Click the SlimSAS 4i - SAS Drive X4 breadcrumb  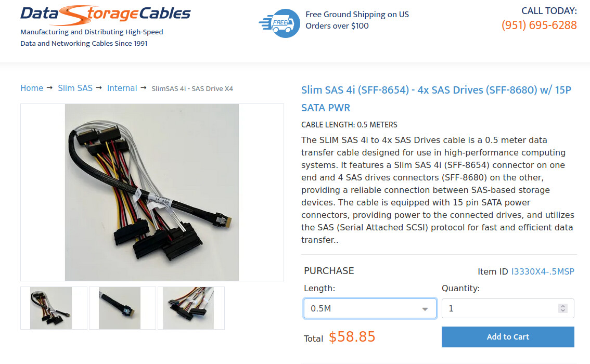point(192,88)
